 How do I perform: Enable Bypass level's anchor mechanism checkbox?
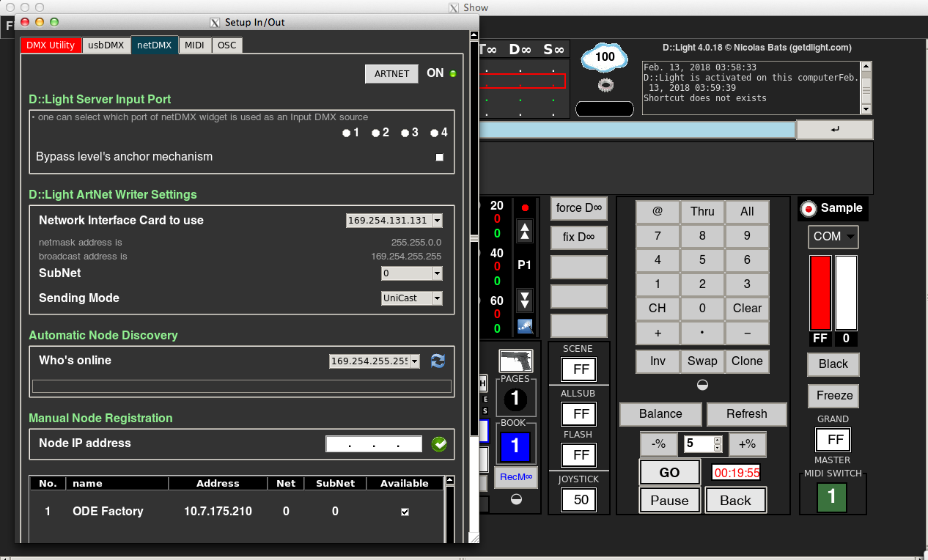point(440,157)
